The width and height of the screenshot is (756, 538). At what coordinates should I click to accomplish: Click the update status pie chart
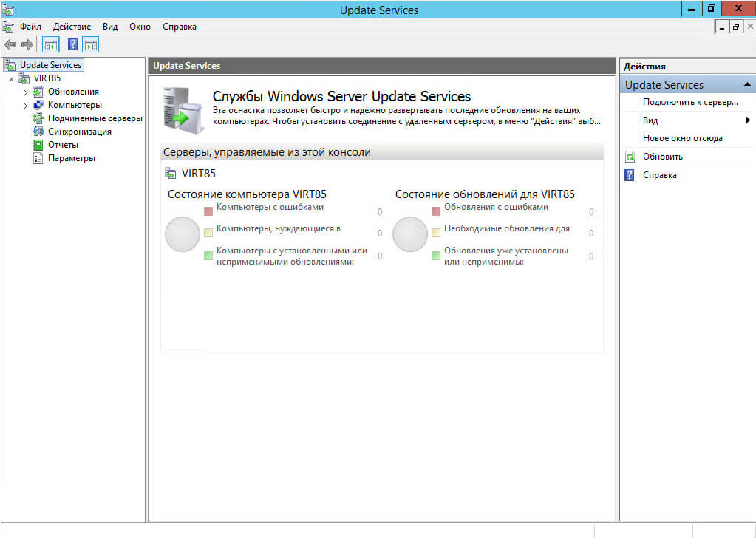click(410, 234)
